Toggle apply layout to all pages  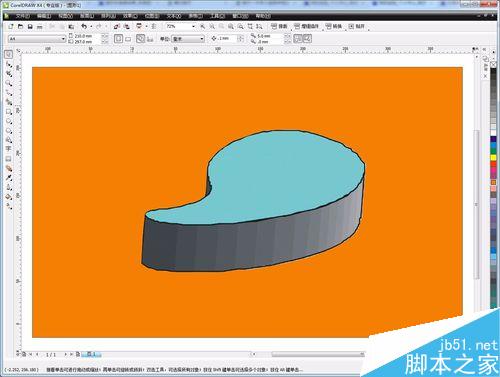click(x=140, y=39)
